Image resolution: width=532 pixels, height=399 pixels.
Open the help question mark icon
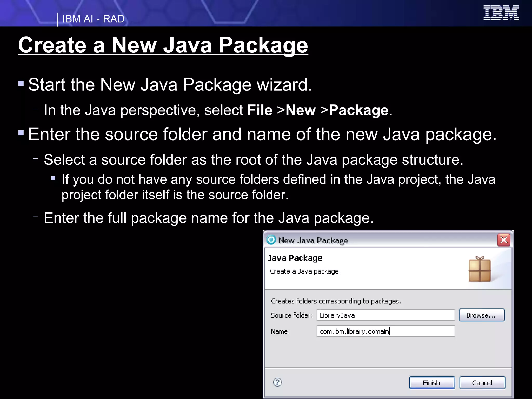[277, 382]
